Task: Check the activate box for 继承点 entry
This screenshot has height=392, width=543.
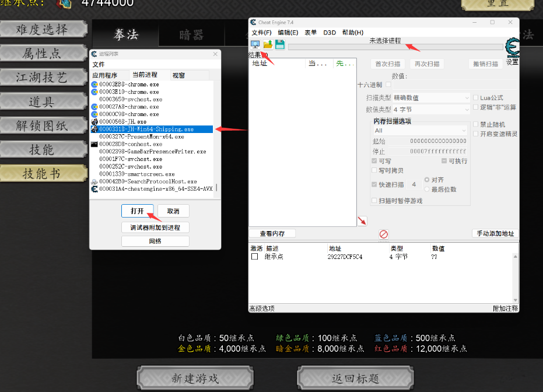Action: (x=254, y=257)
